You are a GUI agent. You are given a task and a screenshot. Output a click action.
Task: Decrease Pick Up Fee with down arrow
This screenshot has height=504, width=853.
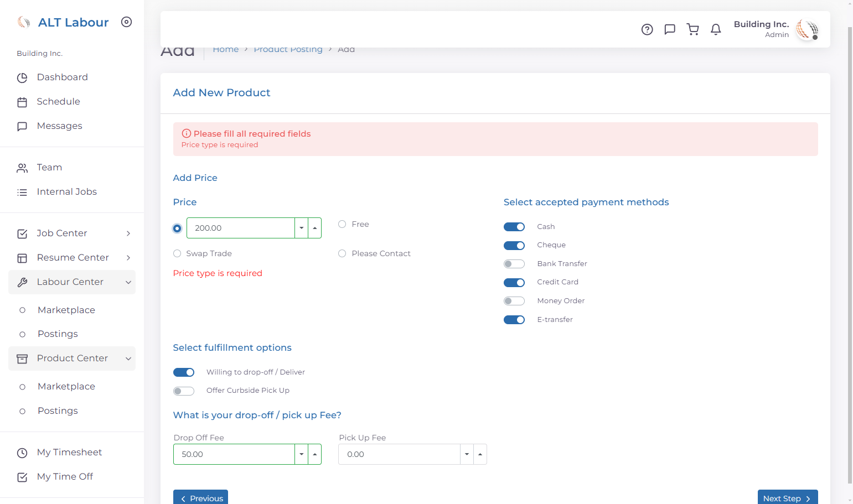click(467, 454)
